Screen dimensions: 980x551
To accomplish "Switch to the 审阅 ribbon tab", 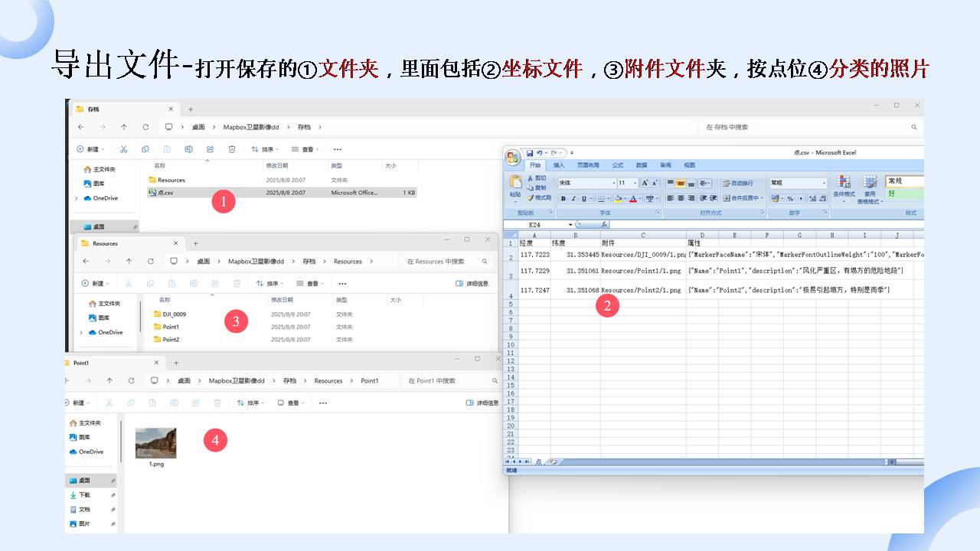I will (665, 165).
